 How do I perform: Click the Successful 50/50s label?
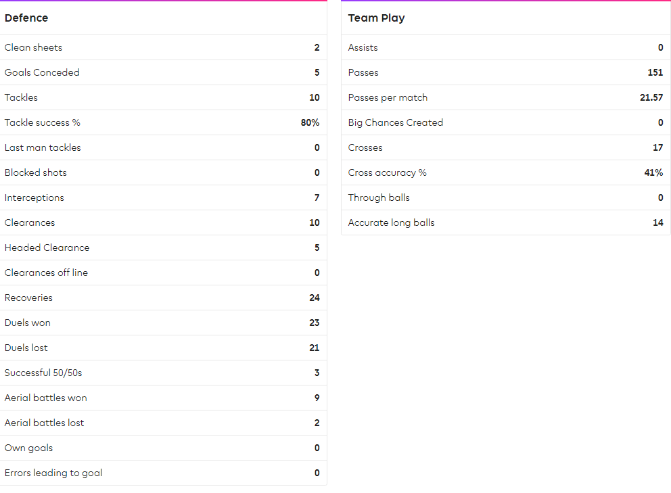tap(43, 373)
